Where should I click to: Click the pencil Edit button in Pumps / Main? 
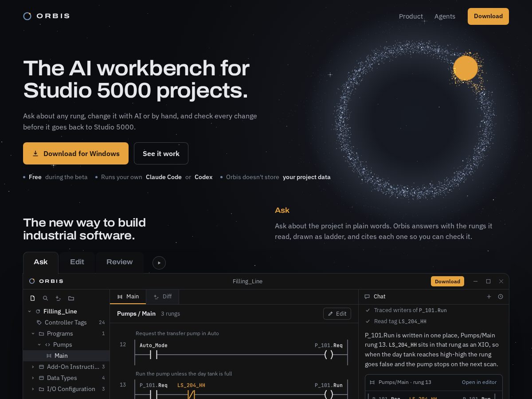pos(337,313)
